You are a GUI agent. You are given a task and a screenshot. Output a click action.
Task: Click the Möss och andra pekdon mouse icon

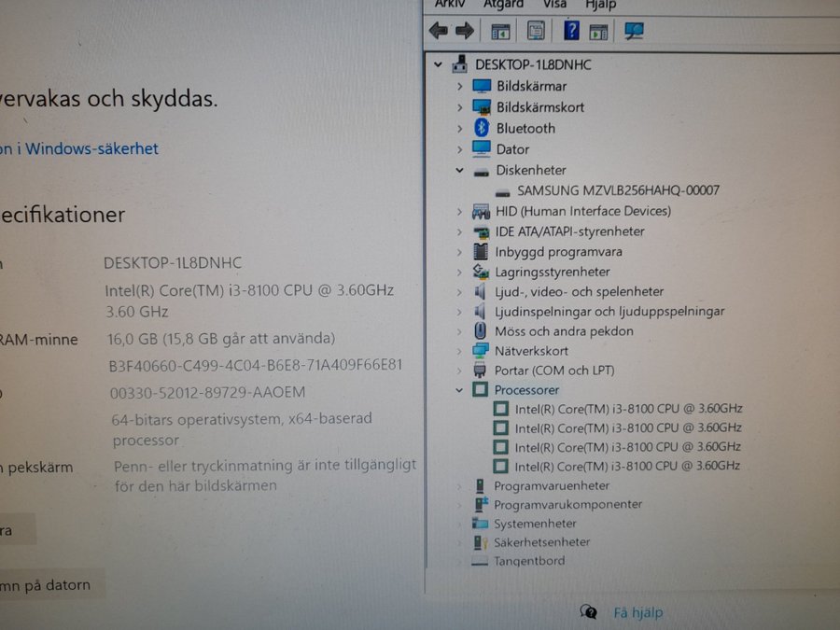tap(481, 331)
